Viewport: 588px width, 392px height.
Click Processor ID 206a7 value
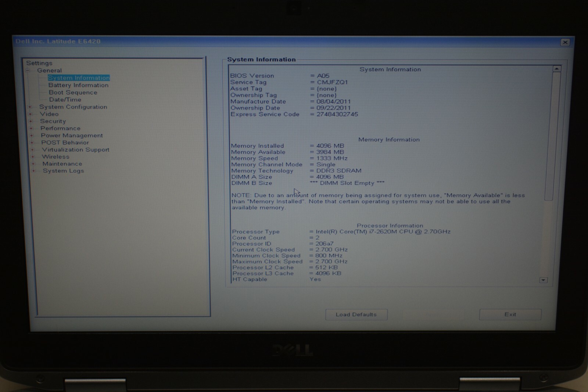324,244
